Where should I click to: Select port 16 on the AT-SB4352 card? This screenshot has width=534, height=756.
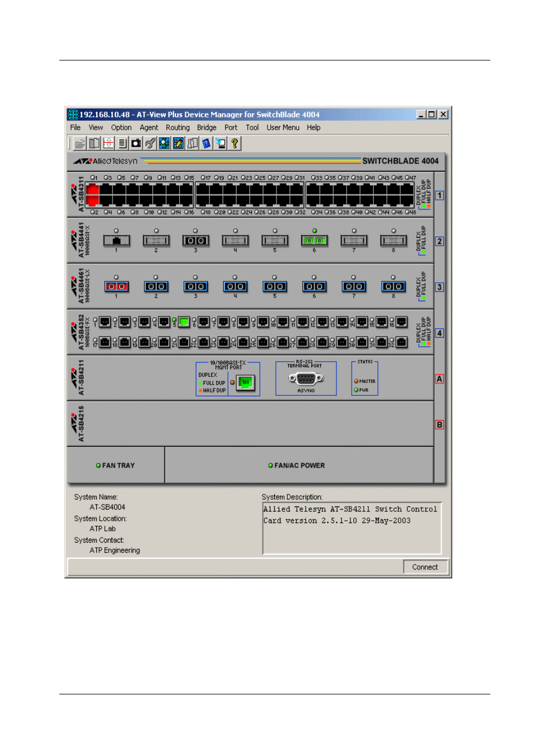(402, 322)
